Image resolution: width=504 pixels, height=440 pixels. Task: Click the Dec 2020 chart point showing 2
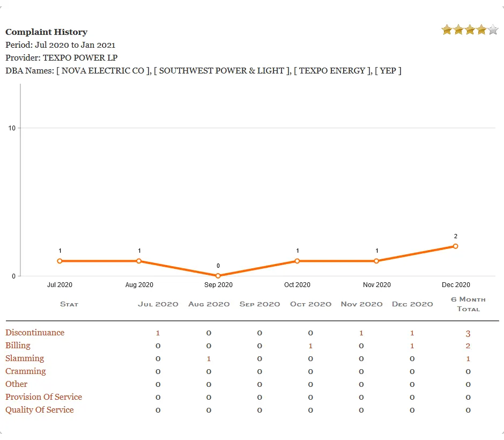(455, 246)
